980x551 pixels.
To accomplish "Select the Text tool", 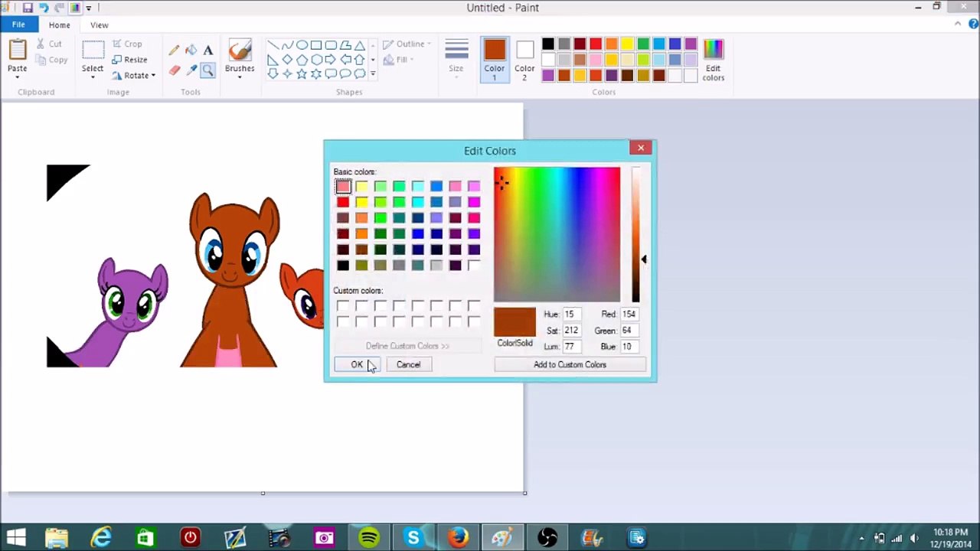I will click(208, 51).
